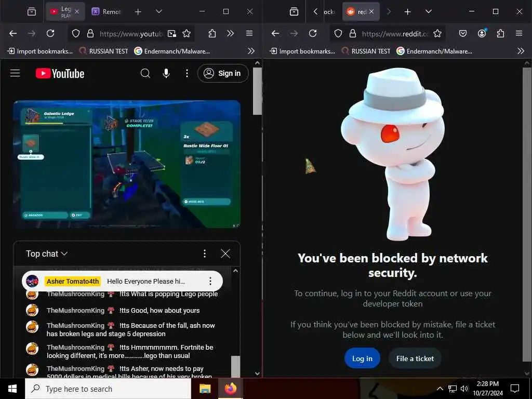532x399 pixels.
Task: Save to Pocket in Reddit window
Action: pos(463,33)
